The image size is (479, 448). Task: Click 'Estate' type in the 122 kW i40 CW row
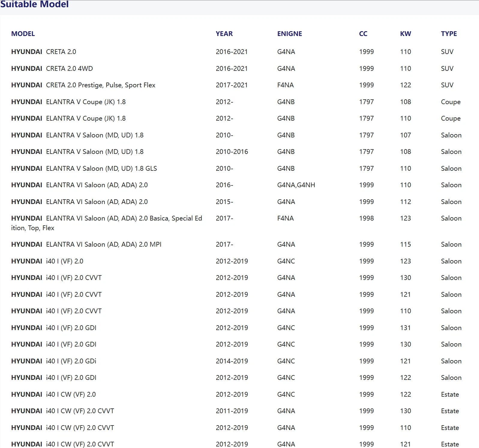[x=450, y=395]
